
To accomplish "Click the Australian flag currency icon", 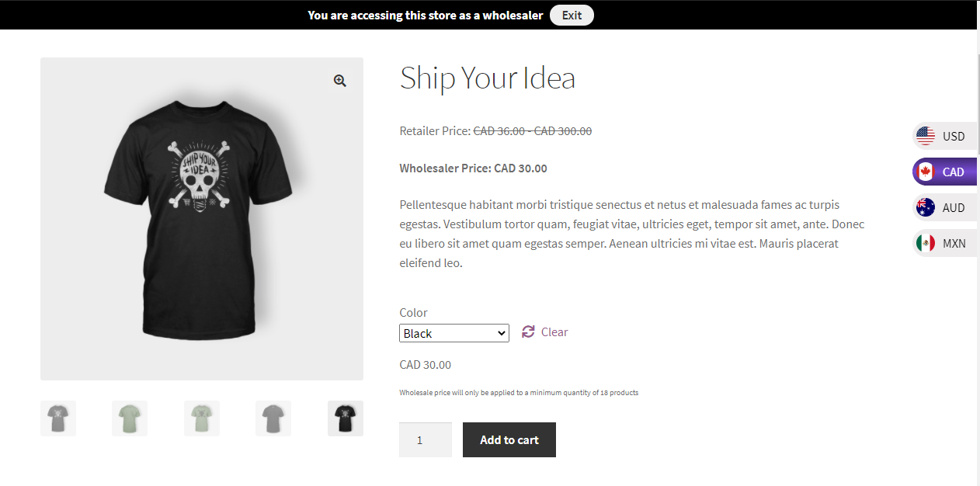I will [926, 208].
